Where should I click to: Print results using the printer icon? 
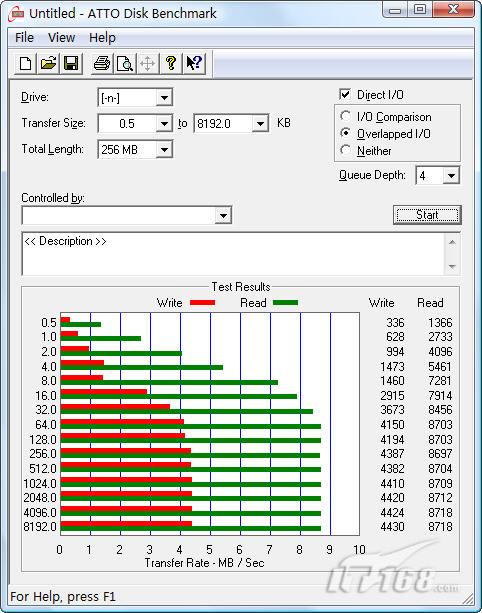[x=102, y=63]
